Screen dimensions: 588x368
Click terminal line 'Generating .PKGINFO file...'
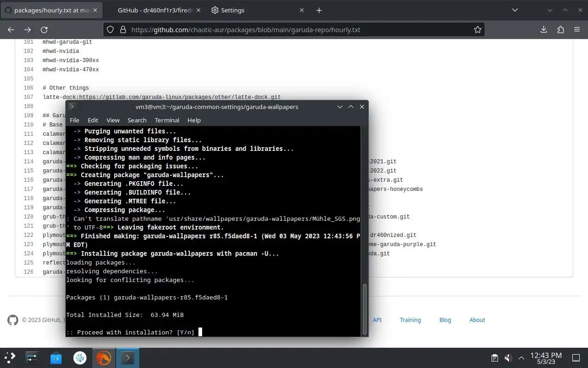click(x=128, y=184)
